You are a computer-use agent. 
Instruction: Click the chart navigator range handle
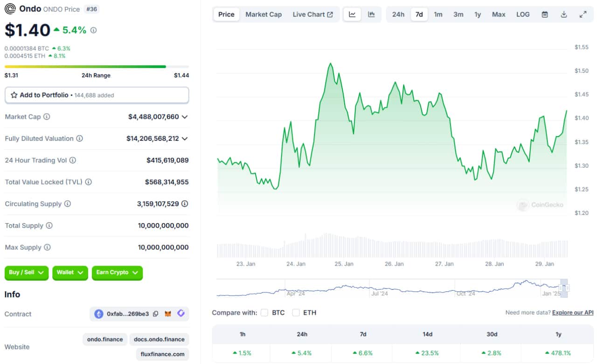(x=564, y=288)
